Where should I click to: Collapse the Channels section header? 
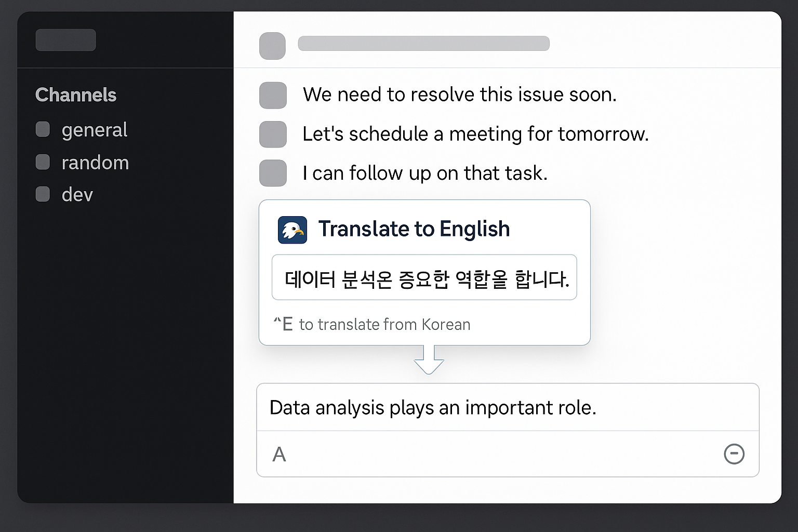coord(76,95)
